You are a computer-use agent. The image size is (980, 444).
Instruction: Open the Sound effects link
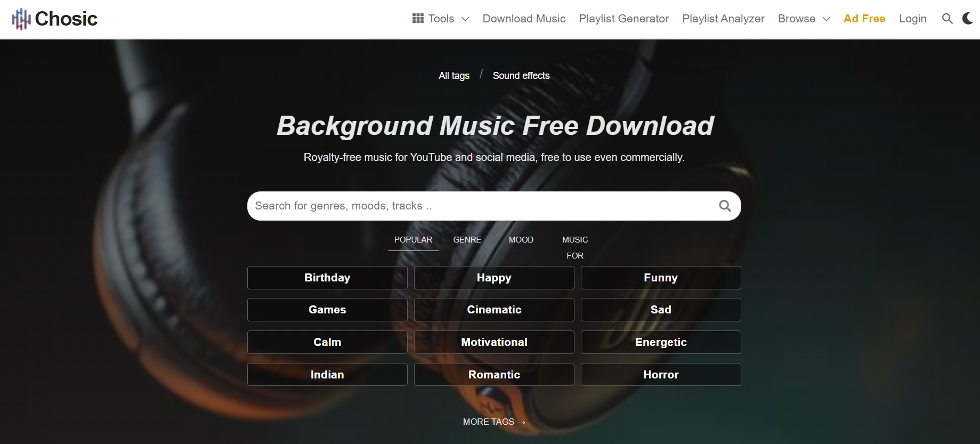coord(521,76)
